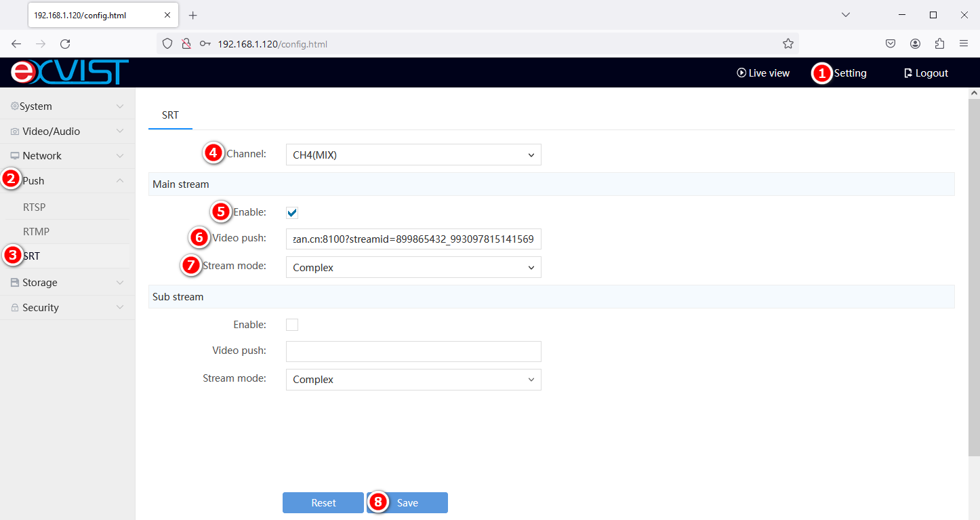Enable the Sub stream checkbox
Screen dimensions: 980x520
[x=292, y=325]
